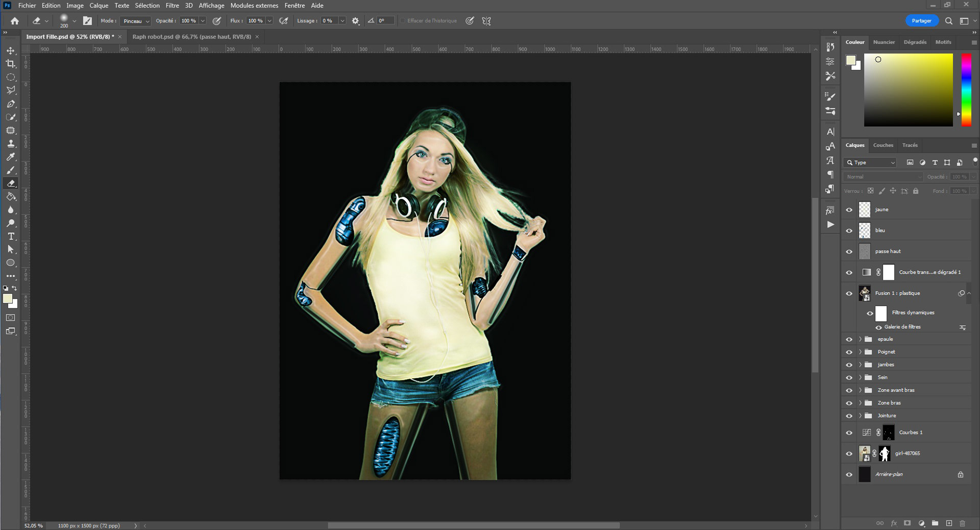Select the Move tool
The image size is (980, 530).
tap(11, 51)
